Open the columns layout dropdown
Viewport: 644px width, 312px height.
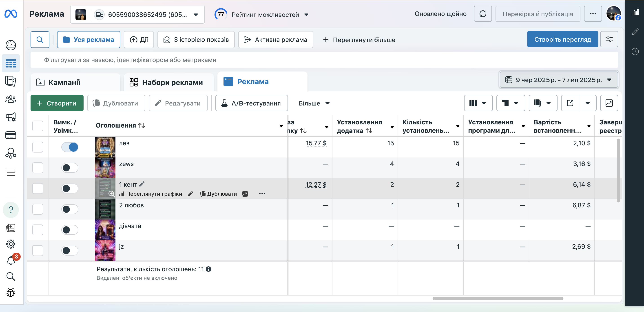pyautogui.click(x=478, y=103)
